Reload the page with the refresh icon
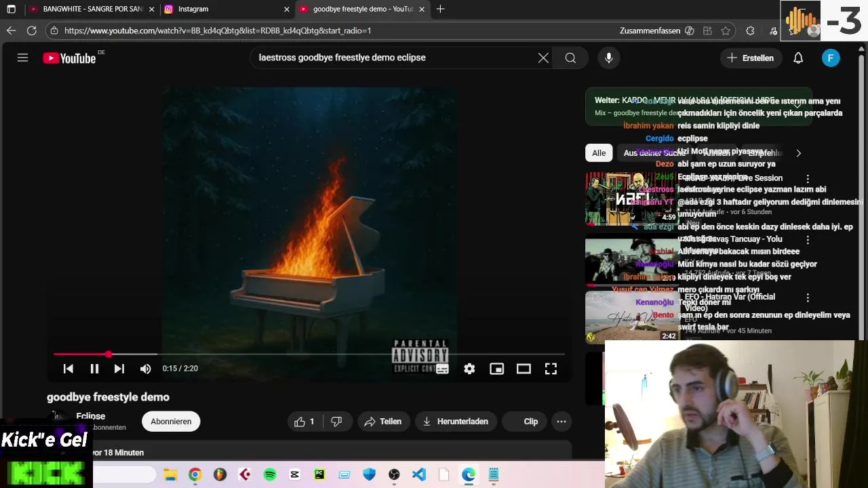Image resolution: width=868 pixels, height=488 pixels. tap(31, 30)
